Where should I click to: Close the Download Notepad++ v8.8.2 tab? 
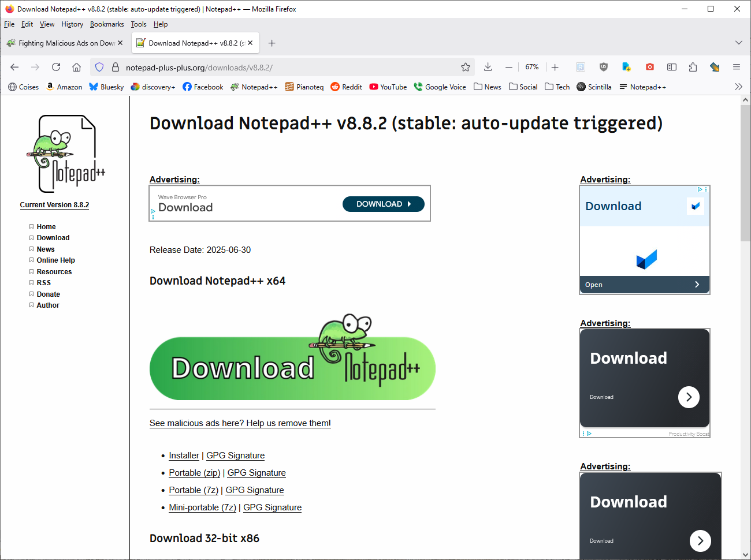[250, 43]
